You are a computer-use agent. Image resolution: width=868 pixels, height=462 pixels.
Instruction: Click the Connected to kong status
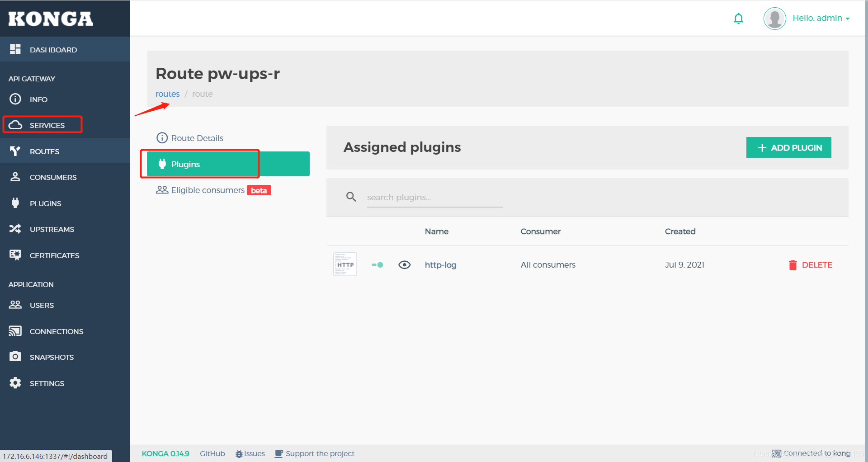811,453
